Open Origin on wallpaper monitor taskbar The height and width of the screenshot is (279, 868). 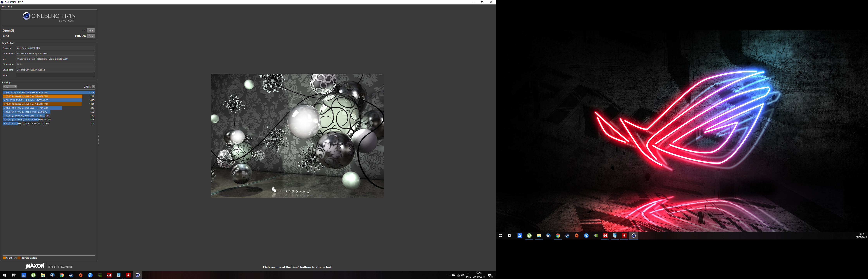[x=577, y=236]
